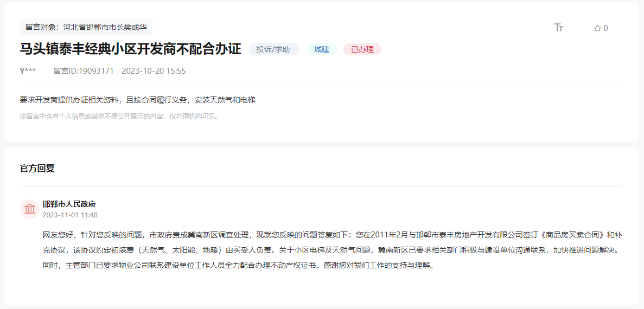
Task: Click the 官方回复 heading
Action: pyautogui.click(x=37, y=168)
